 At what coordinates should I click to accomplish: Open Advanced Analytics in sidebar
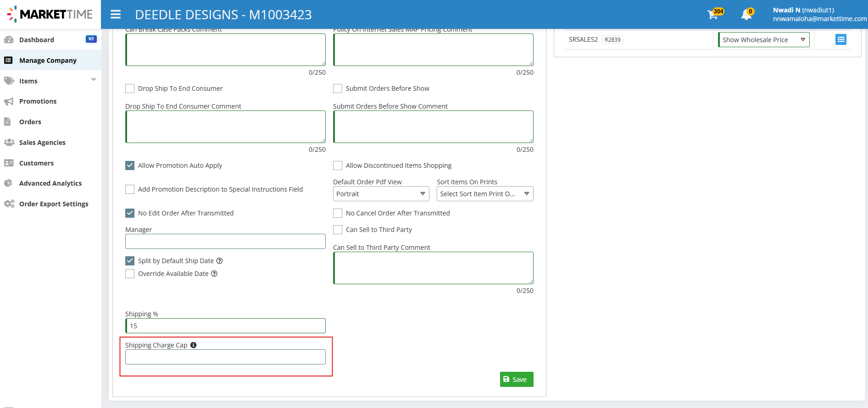click(x=50, y=183)
